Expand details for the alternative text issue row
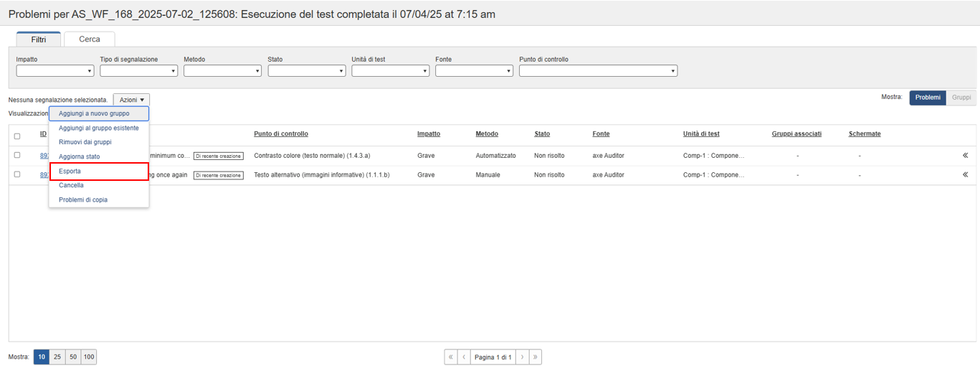This screenshot has height=371, width=980. tap(965, 174)
